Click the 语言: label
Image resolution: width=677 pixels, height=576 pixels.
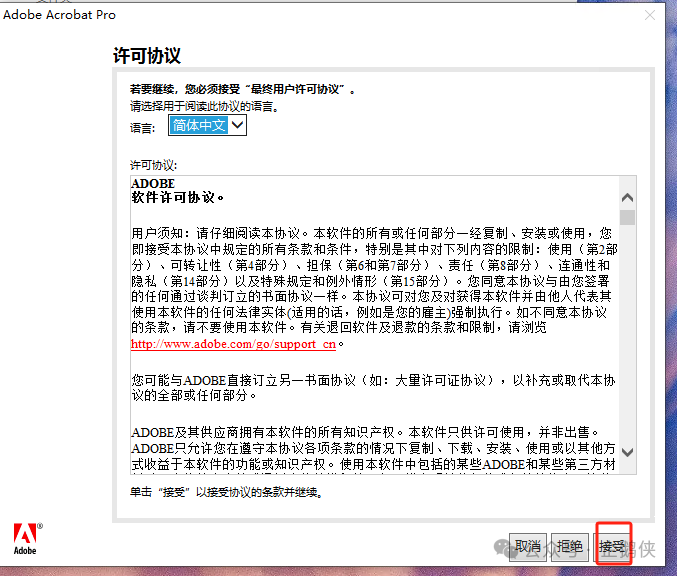pyautogui.click(x=142, y=128)
